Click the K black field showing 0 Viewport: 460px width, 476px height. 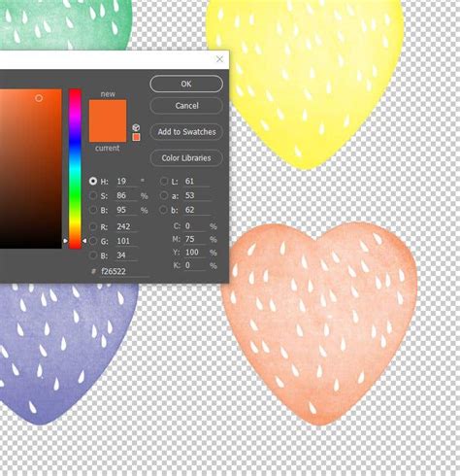click(x=195, y=265)
